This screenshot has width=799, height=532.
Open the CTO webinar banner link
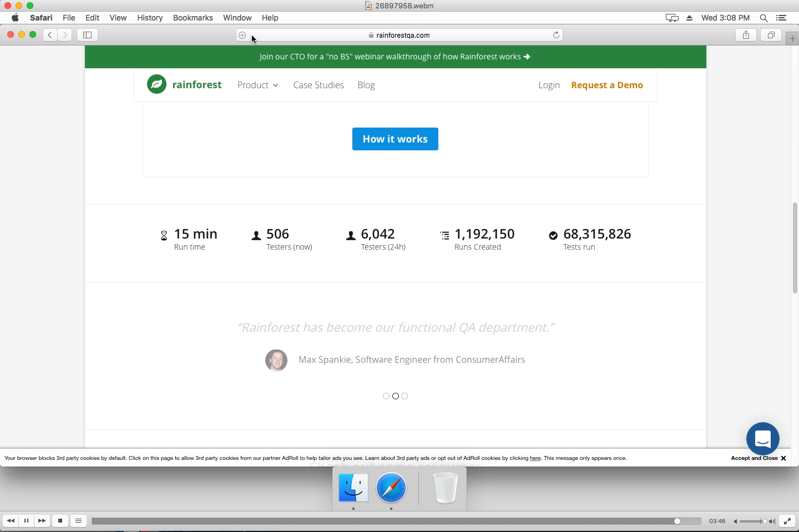395,57
